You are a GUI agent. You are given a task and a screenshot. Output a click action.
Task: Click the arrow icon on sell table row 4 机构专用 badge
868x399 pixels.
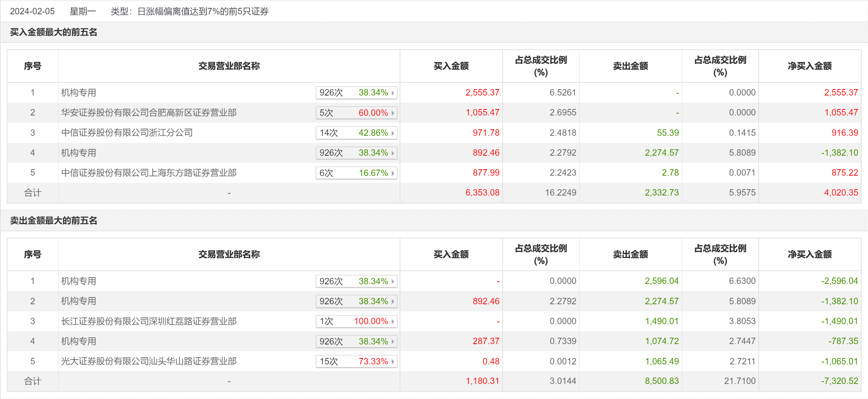coord(393,341)
